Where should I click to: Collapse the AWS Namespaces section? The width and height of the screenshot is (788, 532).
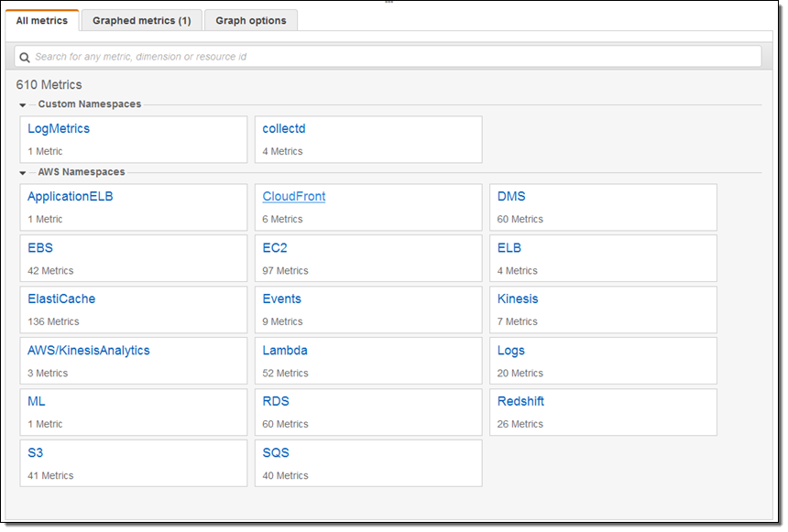22,173
